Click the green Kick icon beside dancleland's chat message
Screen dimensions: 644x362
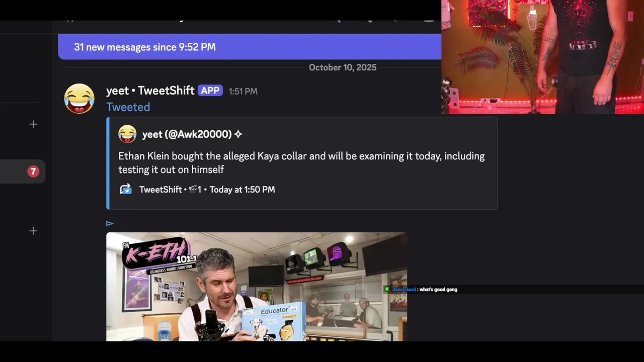(387, 289)
